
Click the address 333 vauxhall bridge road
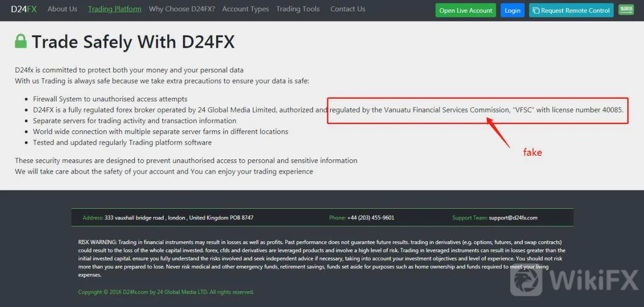179,218
